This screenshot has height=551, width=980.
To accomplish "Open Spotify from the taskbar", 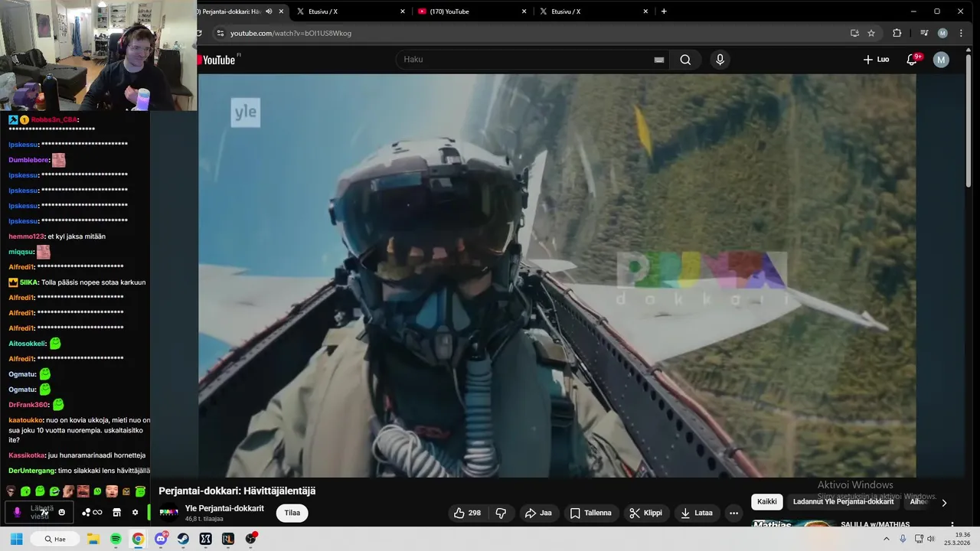I will coord(116,539).
